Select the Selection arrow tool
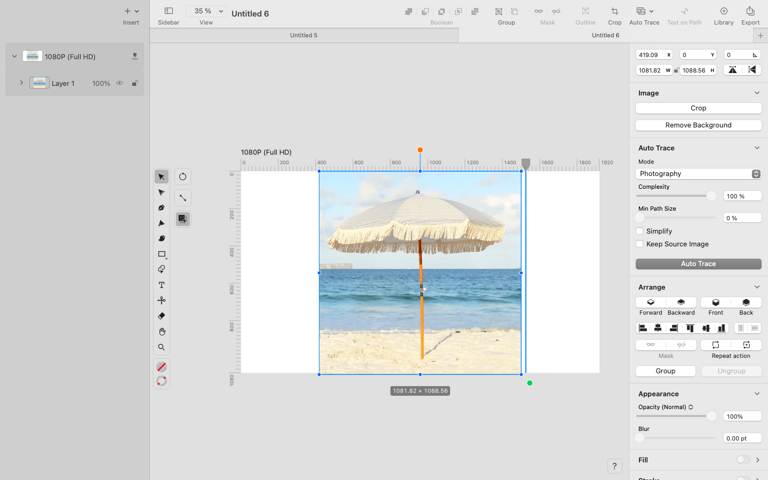The image size is (768, 480). [161, 177]
